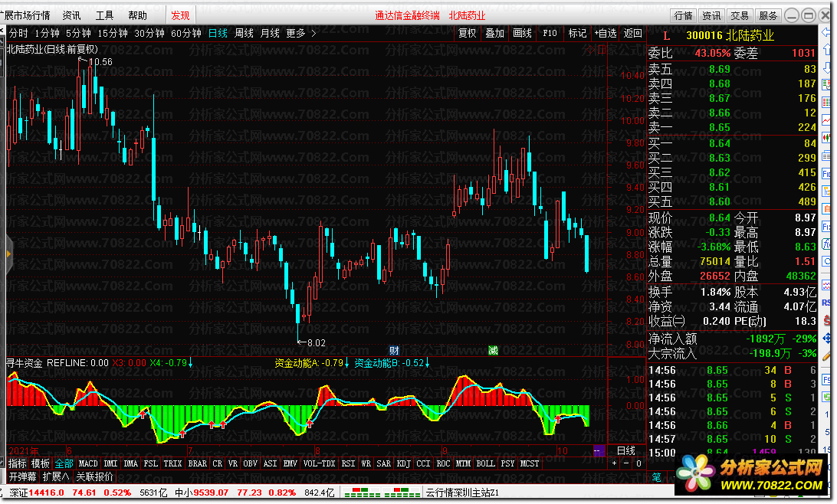Switch to 模板 template tab
This screenshot has height=504, width=837.
pyautogui.click(x=40, y=463)
